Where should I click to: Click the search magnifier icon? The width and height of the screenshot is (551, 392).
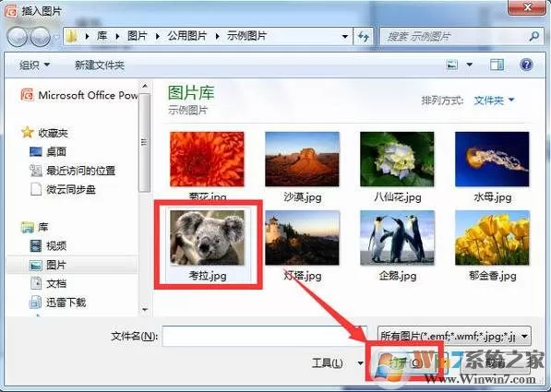534,36
